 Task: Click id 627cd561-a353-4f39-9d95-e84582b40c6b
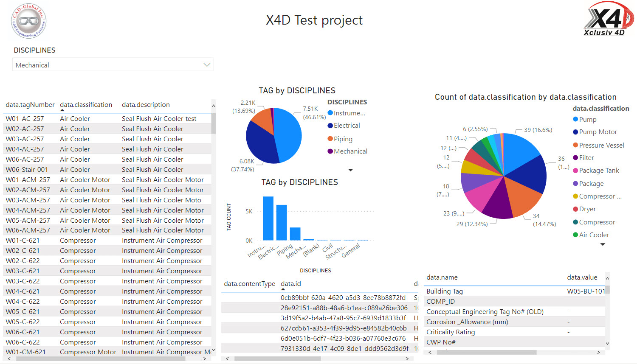[x=344, y=328]
